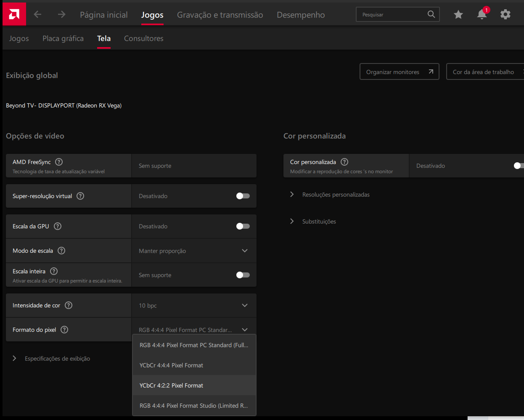The height and width of the screenshot is (420, 524).
Task: Switch to Placa gráfica sub-tab
Action: point(63,38)
